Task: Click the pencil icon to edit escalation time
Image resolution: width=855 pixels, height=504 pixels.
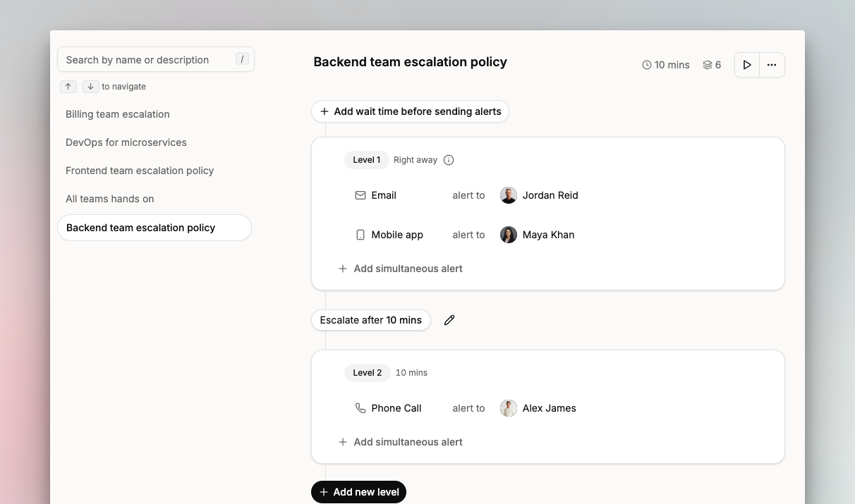Action: [449, 320]
